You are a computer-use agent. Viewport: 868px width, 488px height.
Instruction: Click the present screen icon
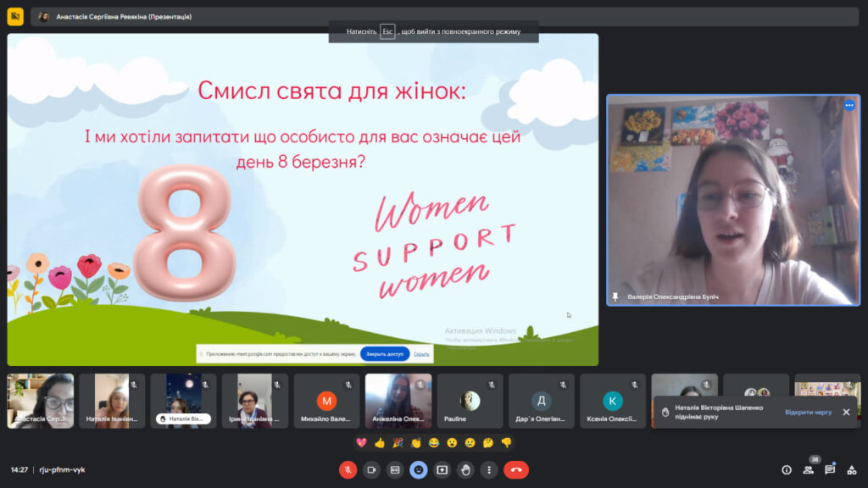(442, 469)
